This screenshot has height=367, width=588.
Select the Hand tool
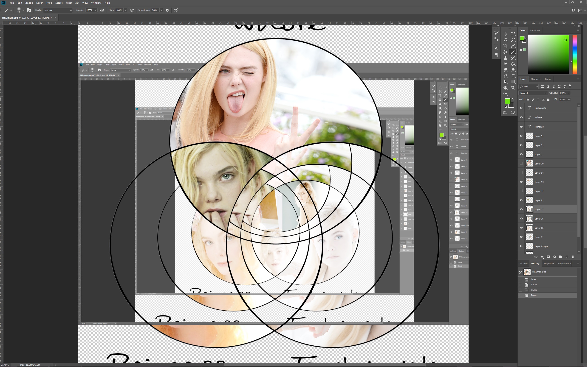506,88
